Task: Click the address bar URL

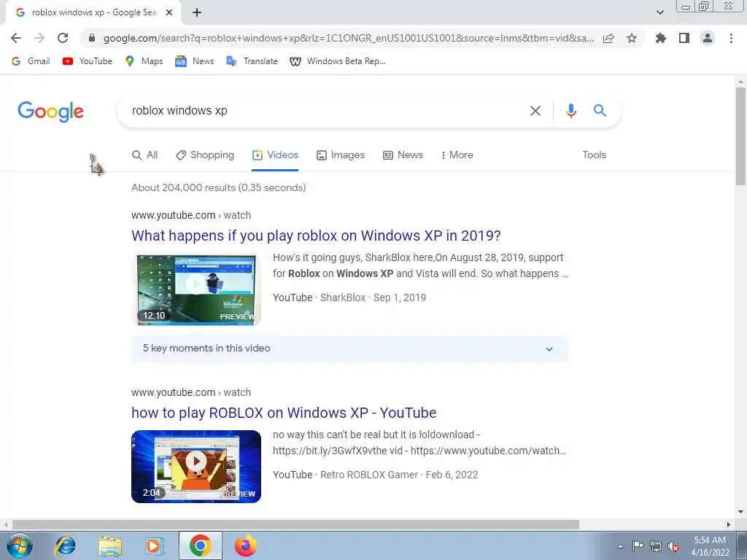Action: [x=348, y=38]
